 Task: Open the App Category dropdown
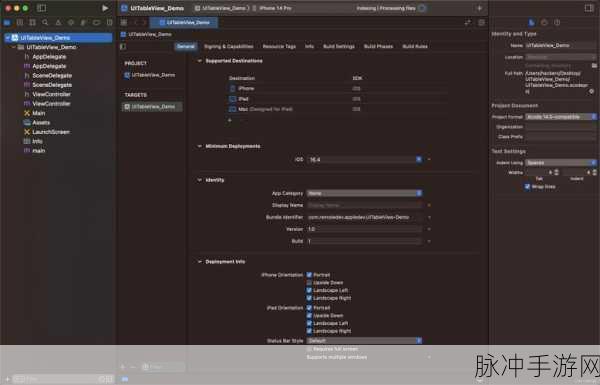coord(364,193)
